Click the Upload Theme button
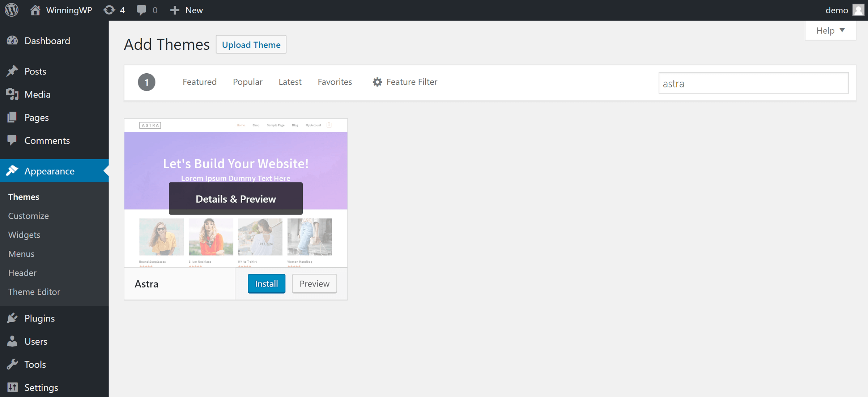This screenshot has width=868, height=397. 251,46
